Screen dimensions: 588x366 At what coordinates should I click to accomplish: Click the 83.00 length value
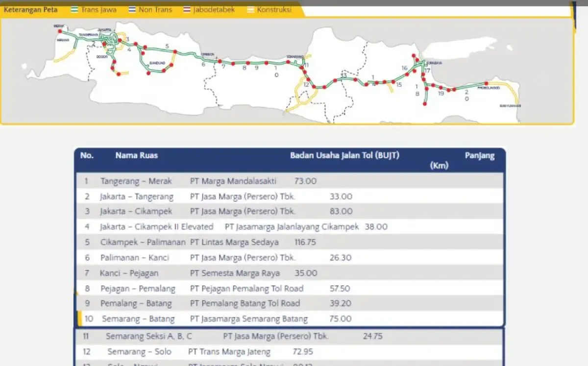point(341,212)
